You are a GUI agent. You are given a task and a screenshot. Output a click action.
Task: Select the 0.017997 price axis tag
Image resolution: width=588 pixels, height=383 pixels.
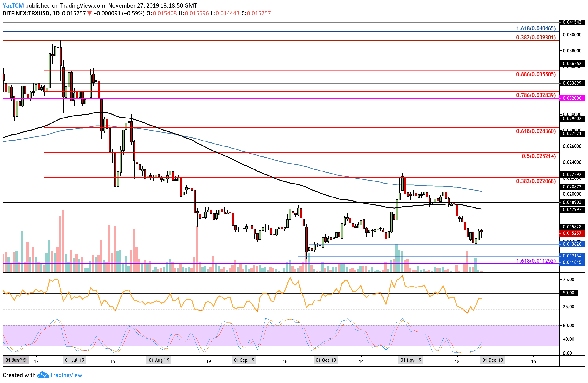click(x=572, y=210)
